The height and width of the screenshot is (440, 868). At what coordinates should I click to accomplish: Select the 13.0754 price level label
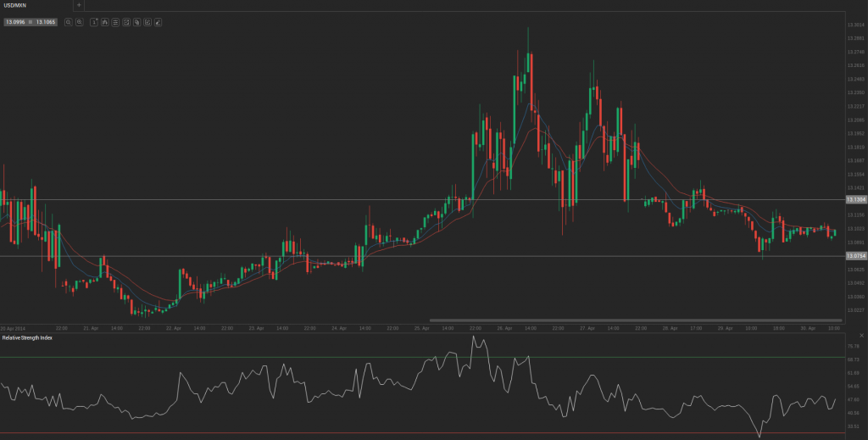(x=855, y=256)
